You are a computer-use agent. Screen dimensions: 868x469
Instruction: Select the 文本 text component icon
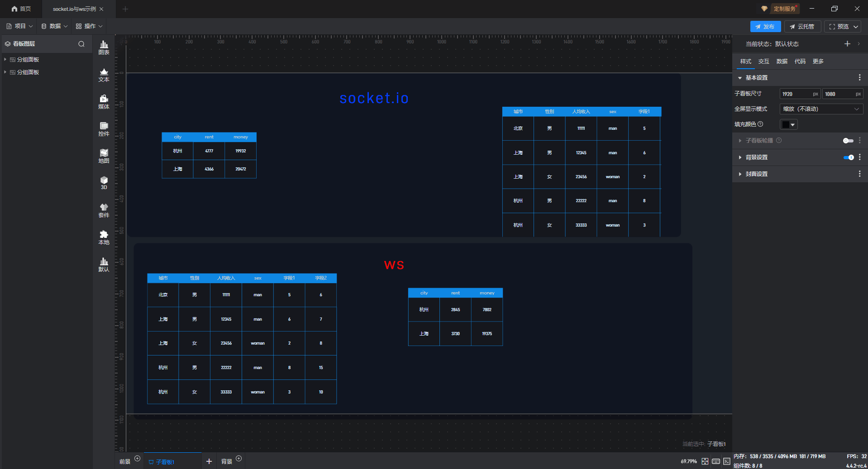[104, 75]
